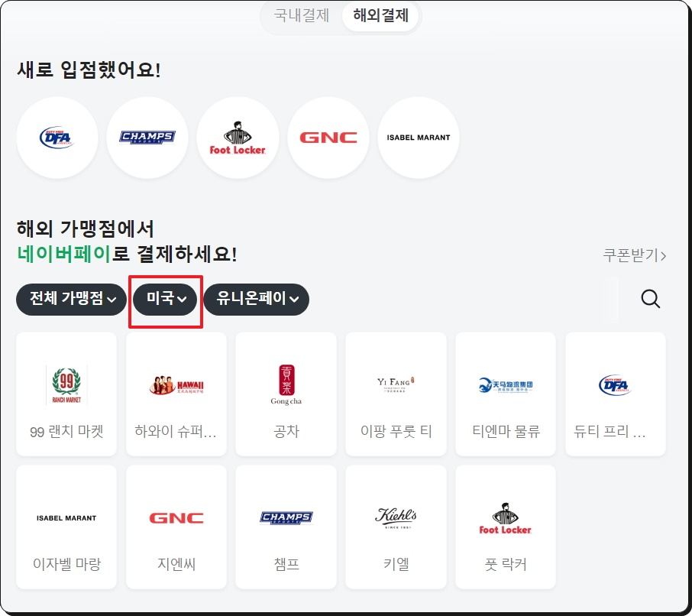Select the 해외결제 tab
Viewport: 692px width, 616px height.
[x=380, y=15]
